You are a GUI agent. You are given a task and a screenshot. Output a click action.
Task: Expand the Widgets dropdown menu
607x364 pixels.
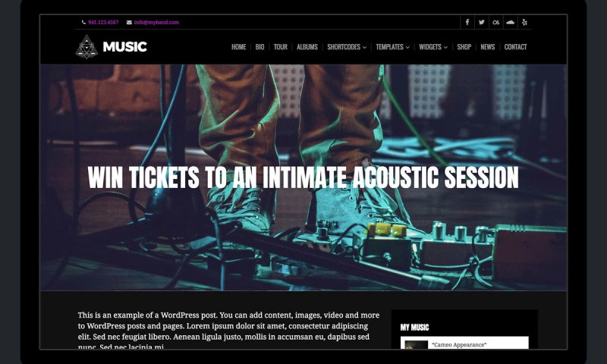pos(433,47)
